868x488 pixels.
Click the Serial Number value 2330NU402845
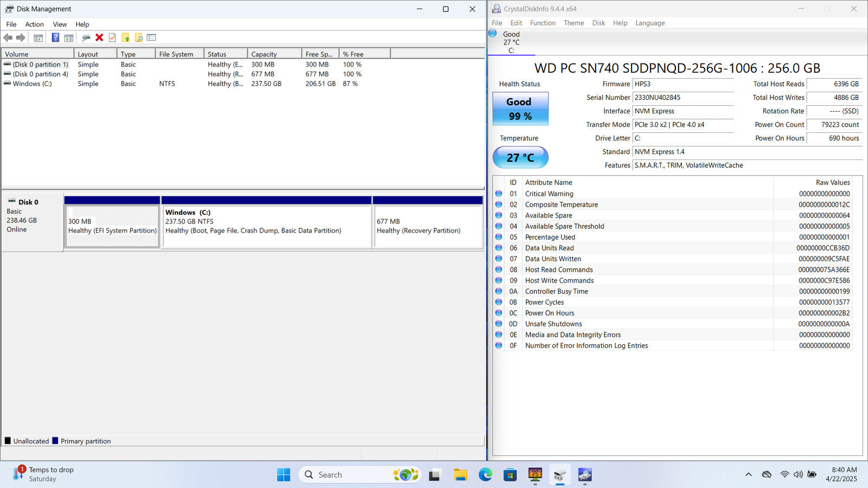point(683,98)
